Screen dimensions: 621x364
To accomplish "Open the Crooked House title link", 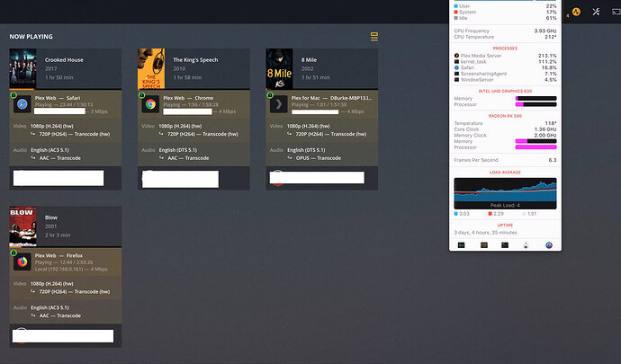I will (x=64, y=59).
